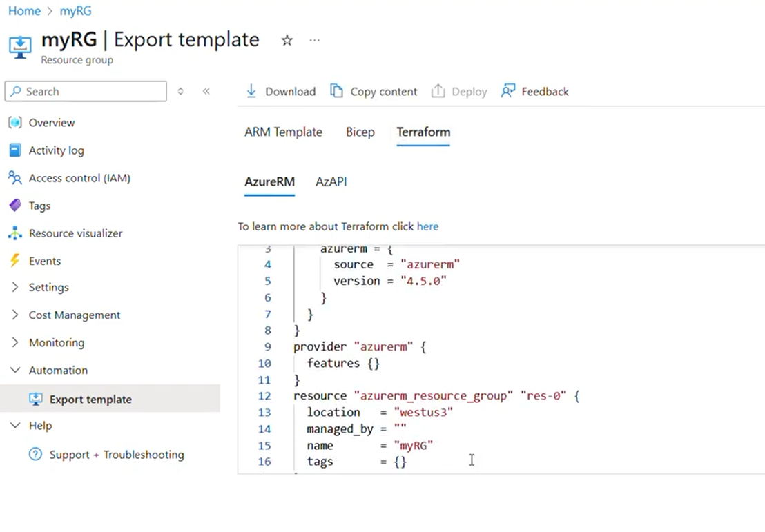Favorite myRG with the star icon

[x=287, y=41]
